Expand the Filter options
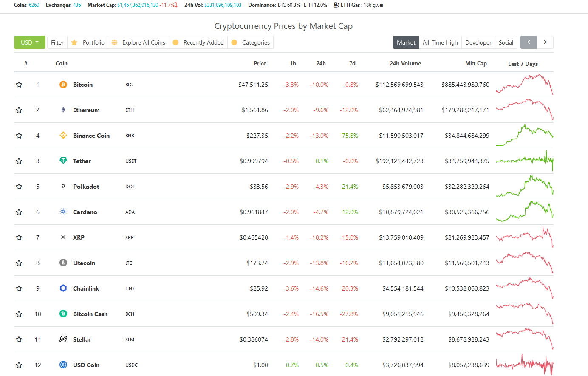 [x=57, y=42]
